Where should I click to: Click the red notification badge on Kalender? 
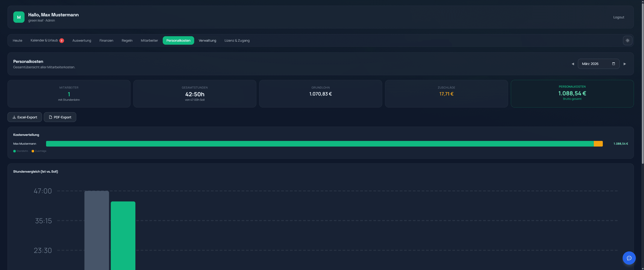click(x=61, y=41)
